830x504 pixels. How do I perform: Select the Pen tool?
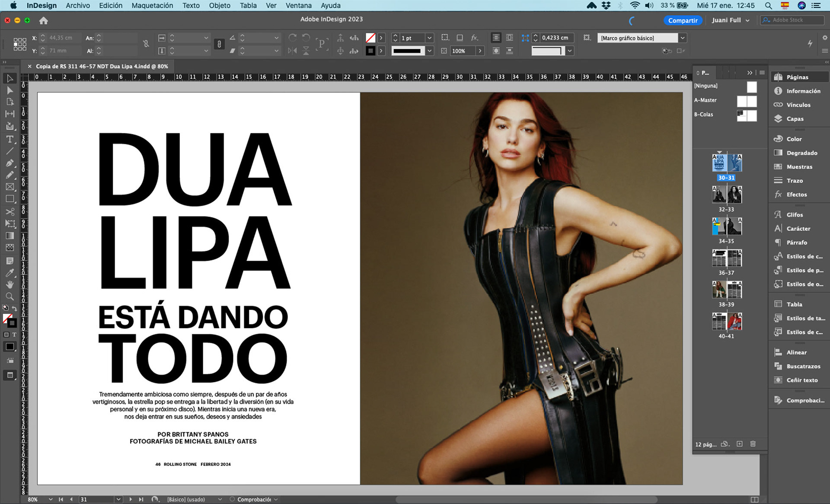click(x=10, y=163)
